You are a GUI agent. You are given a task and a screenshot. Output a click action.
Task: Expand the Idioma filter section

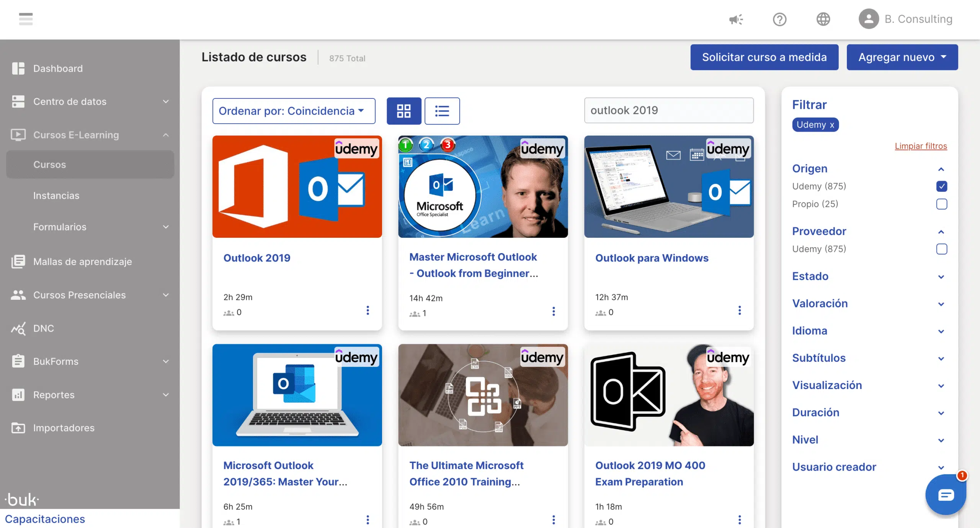tap(941, 331)
